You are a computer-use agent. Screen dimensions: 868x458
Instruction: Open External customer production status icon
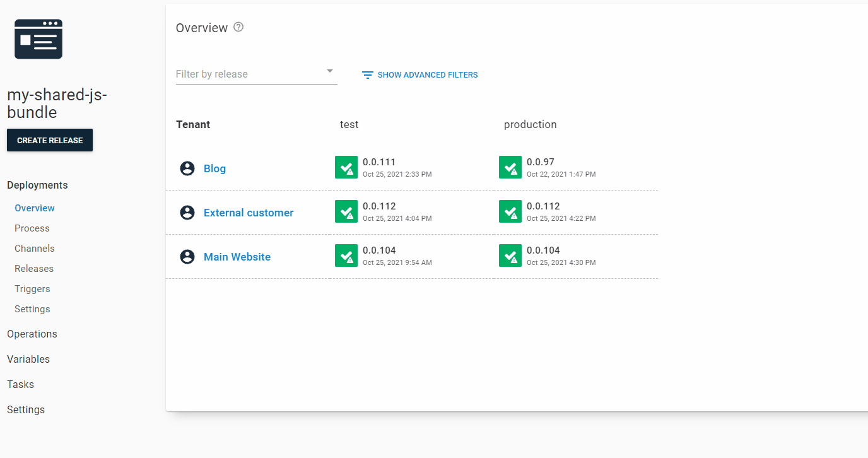(x=510, y=211)
